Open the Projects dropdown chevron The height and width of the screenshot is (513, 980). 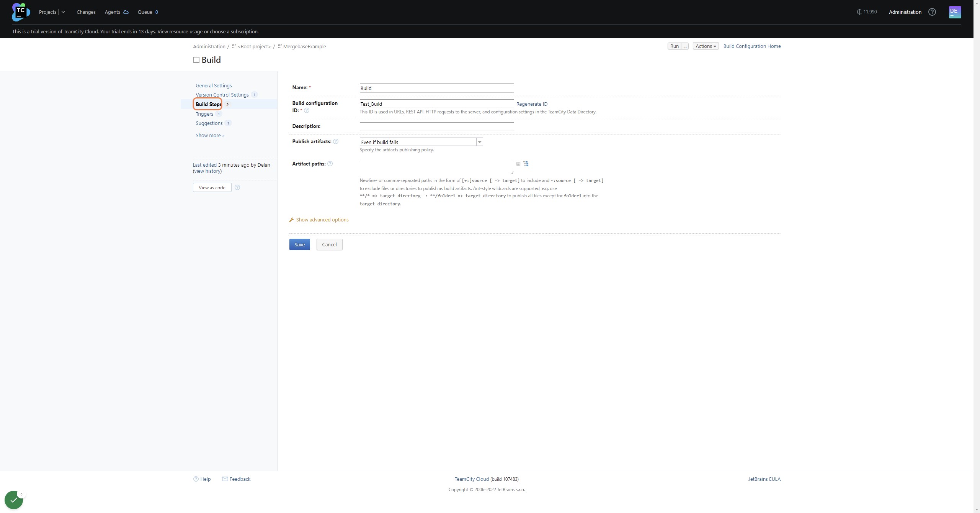point(63,12)
